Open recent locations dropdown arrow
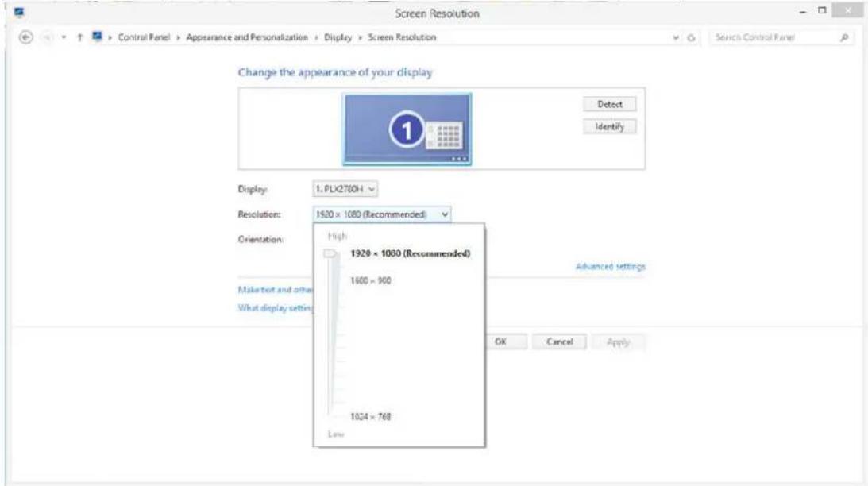 tap(64, 37)
